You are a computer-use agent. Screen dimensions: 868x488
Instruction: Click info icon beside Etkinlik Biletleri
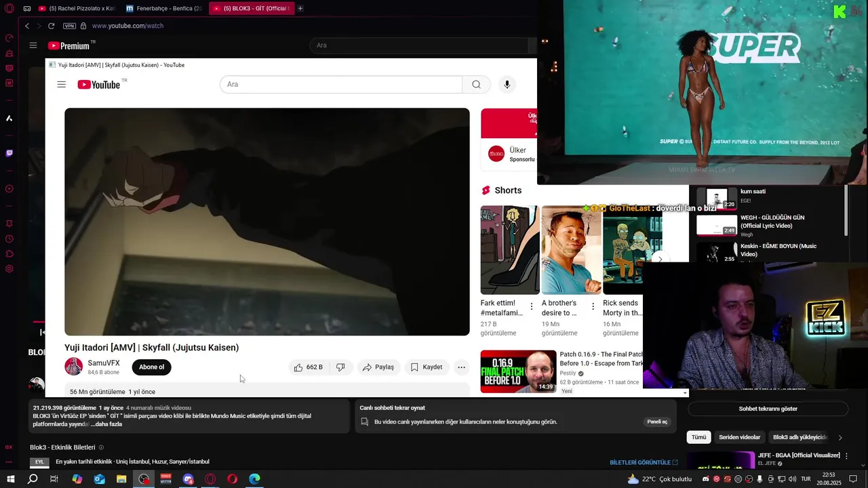pos(102,447)
